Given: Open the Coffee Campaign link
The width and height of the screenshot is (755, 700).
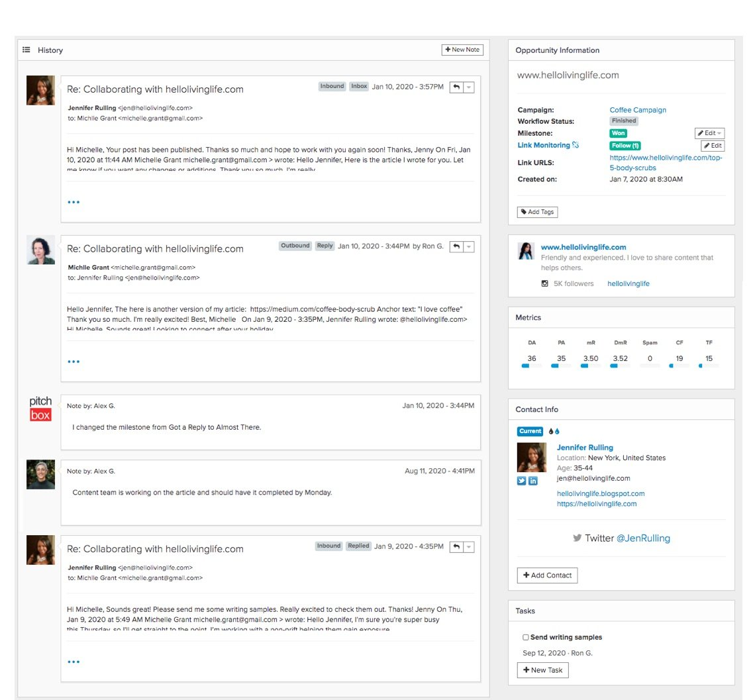Looking at the screenshot, I should [637, 110].
